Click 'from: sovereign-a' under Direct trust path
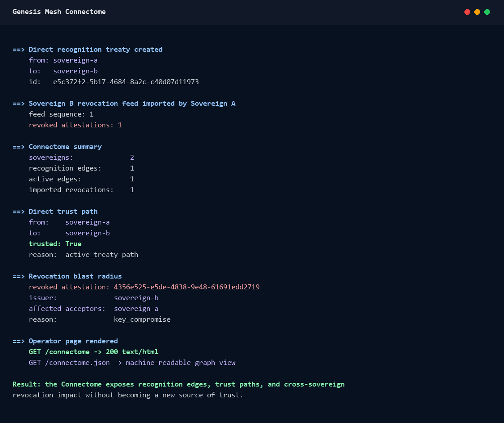The width and height of the screenshot is (504, 423). coord(69,222)
